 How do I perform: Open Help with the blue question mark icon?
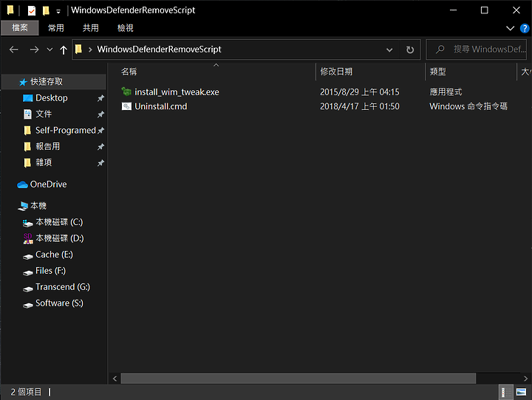pyautogui.click(x=525, y=28)
